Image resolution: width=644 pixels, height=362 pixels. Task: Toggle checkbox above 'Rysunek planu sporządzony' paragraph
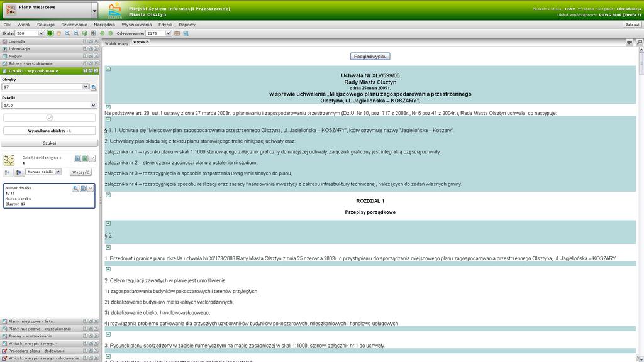(108, 334)
